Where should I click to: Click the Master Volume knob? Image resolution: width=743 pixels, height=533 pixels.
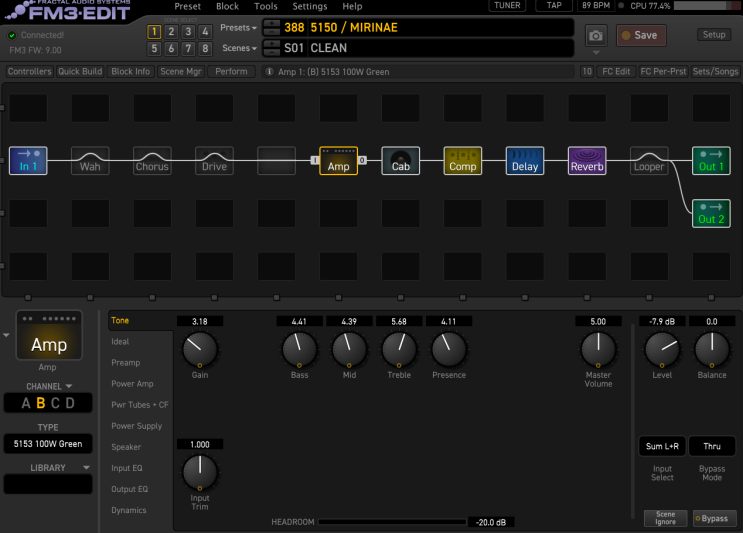coord(598,350)
